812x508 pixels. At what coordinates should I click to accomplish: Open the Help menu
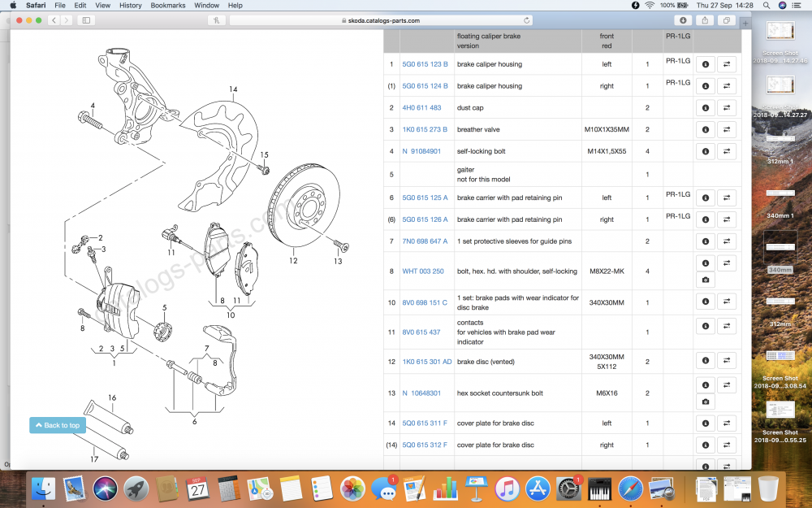[235, 5]
